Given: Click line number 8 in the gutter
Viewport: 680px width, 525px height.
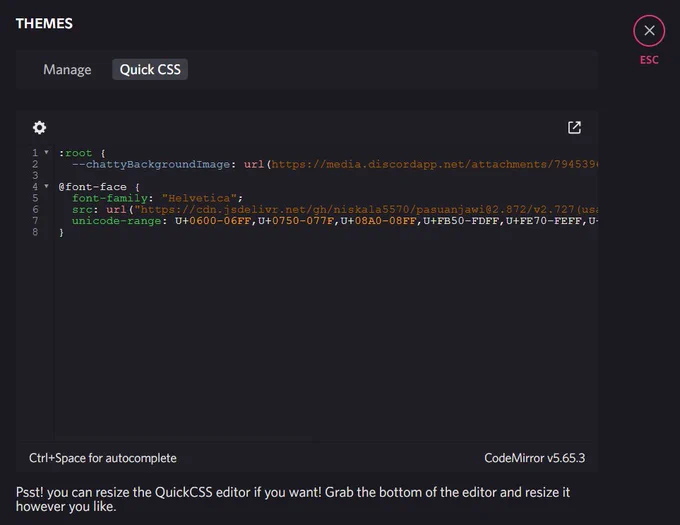Looking at the screenshot, I should (35, 232).
